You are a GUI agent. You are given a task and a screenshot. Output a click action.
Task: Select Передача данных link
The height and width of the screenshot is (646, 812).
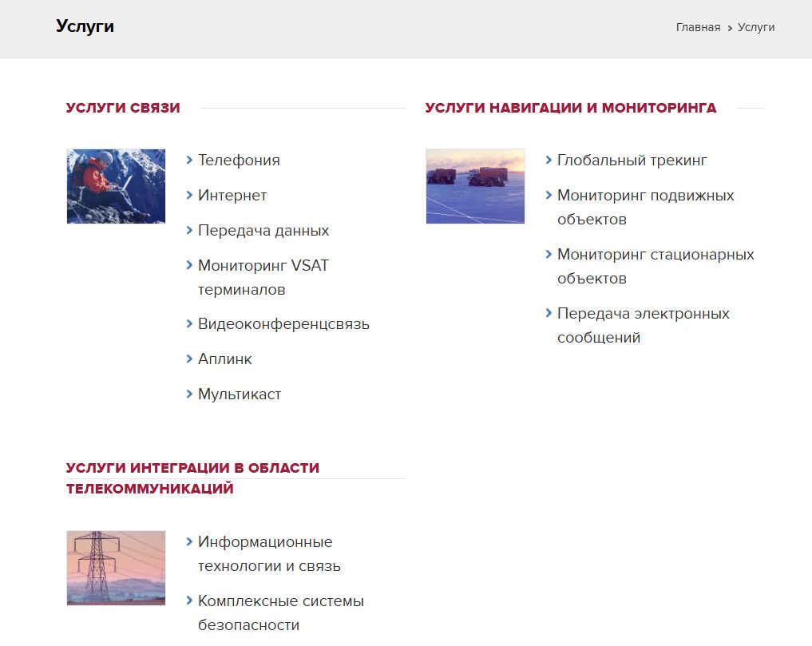click(263, 231)
